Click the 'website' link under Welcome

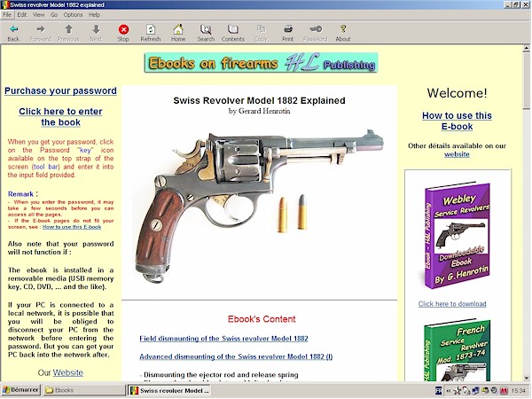457,154
